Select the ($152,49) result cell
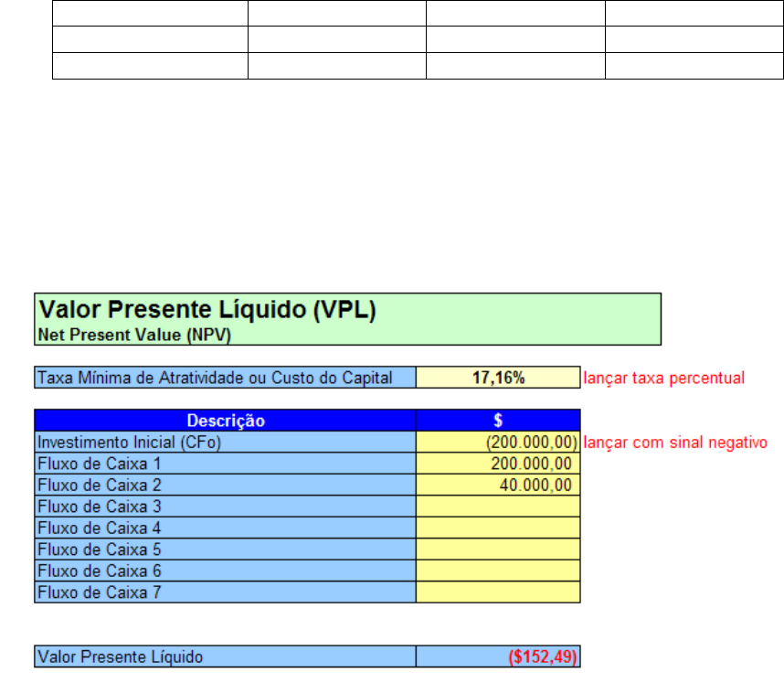The height and width of the screenshot is (683, 784). tap(498, 656)
